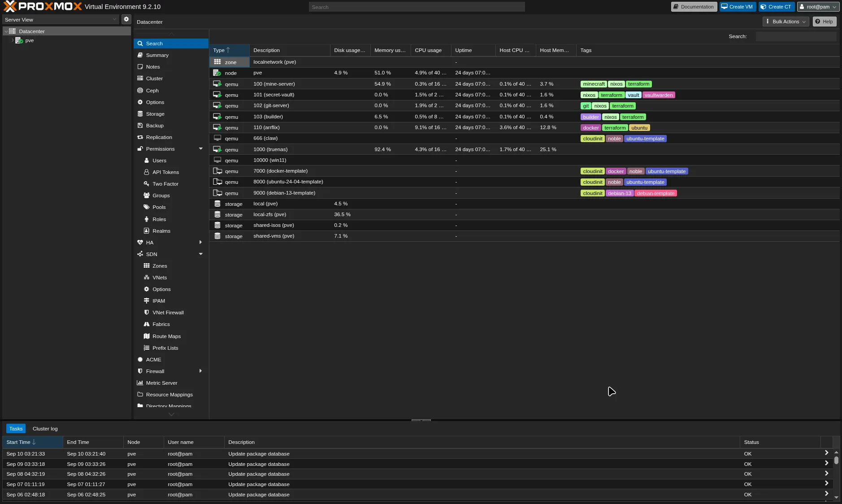This screenshot has width=842, height=504.
Task: Open the Resource Mappings menu item
Action: pos(171,395)
